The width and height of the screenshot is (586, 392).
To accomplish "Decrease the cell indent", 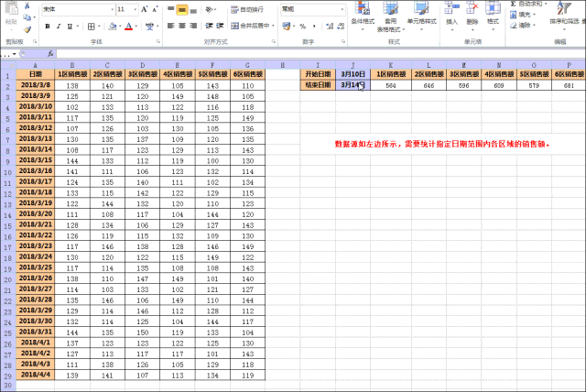I will click(209, 26).
